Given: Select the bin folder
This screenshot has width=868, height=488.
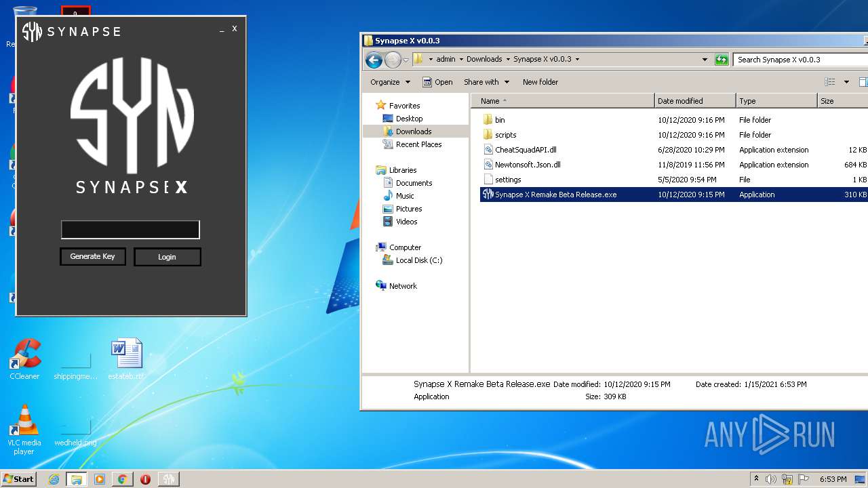Looking at the screenshot, I should [500, 120].
